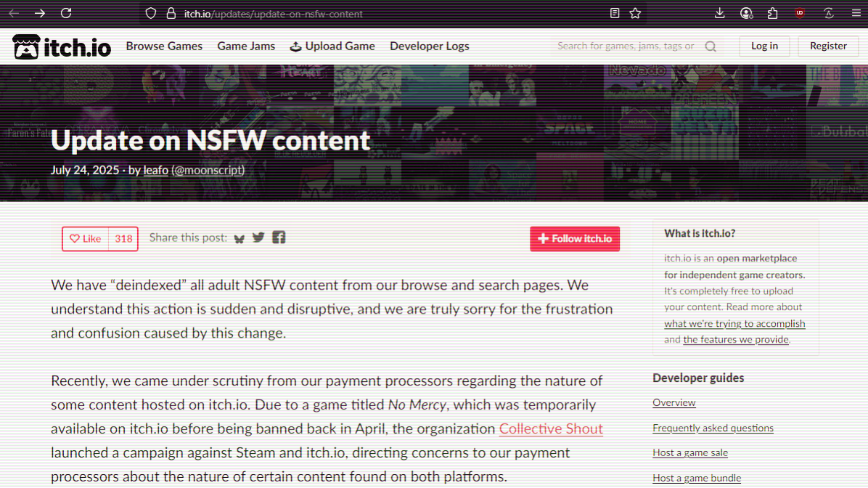Open Host a game bundle guide
The width and height of the screenshot is (868, 488).
coord(697,478)
